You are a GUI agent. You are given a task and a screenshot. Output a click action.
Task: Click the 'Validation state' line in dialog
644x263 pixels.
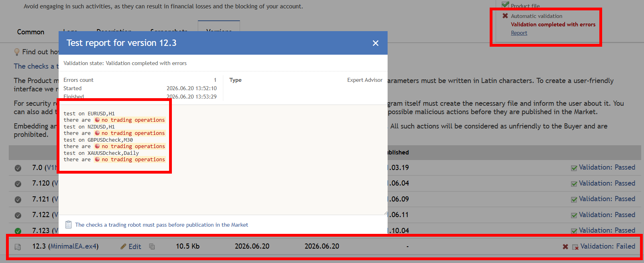(125, 63)
